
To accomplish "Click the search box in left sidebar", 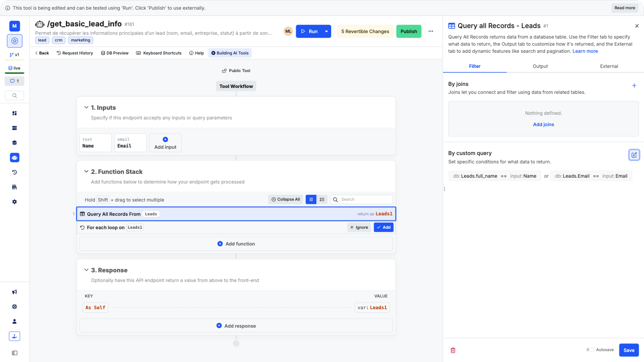I will 15,96.
